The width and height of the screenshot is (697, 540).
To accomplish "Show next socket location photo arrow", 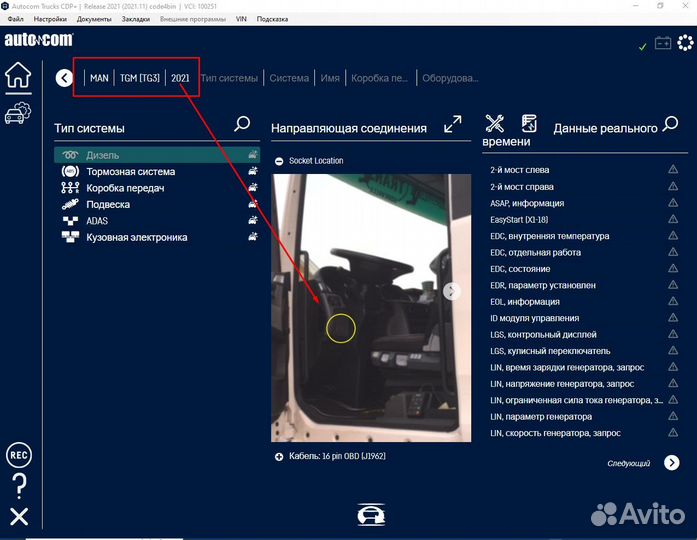I will [452, 291].
